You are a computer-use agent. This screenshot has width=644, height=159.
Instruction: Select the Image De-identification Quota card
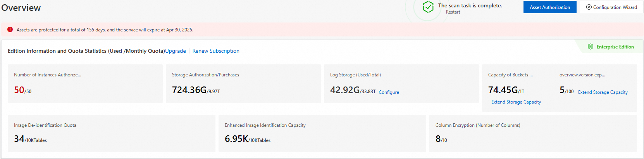point(112,133)
